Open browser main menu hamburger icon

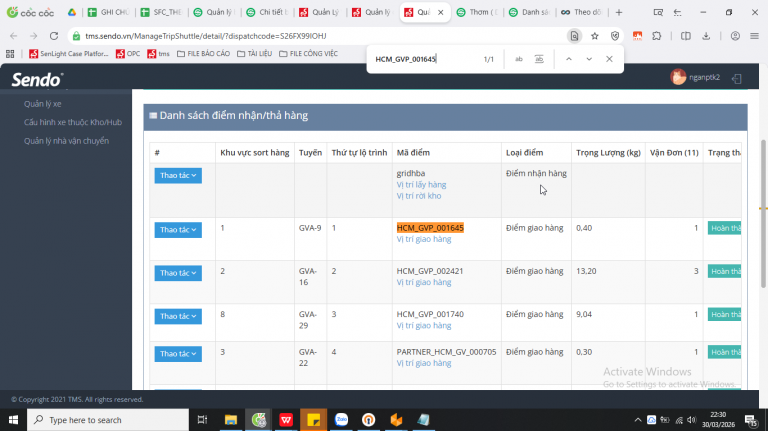(754, 36)
